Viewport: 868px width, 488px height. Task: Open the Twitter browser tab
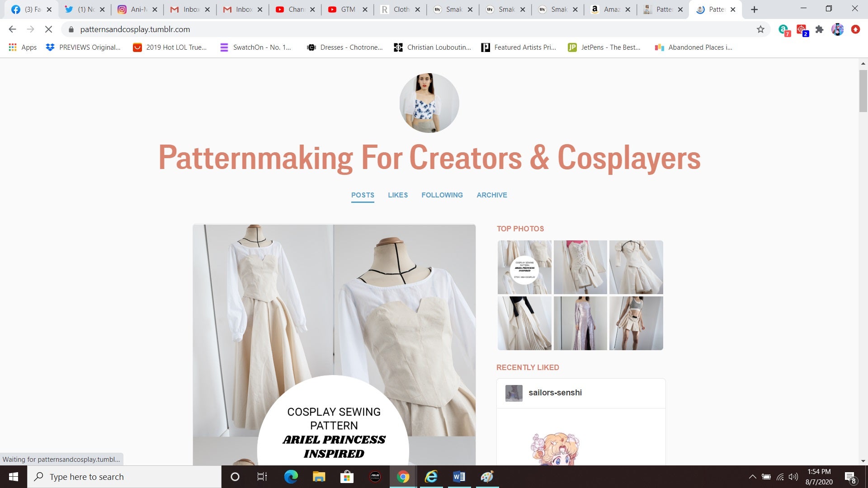(84, 9)
